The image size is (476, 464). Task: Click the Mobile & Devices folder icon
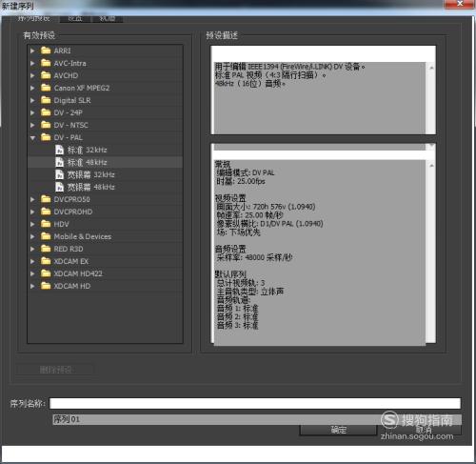[46, 236]
